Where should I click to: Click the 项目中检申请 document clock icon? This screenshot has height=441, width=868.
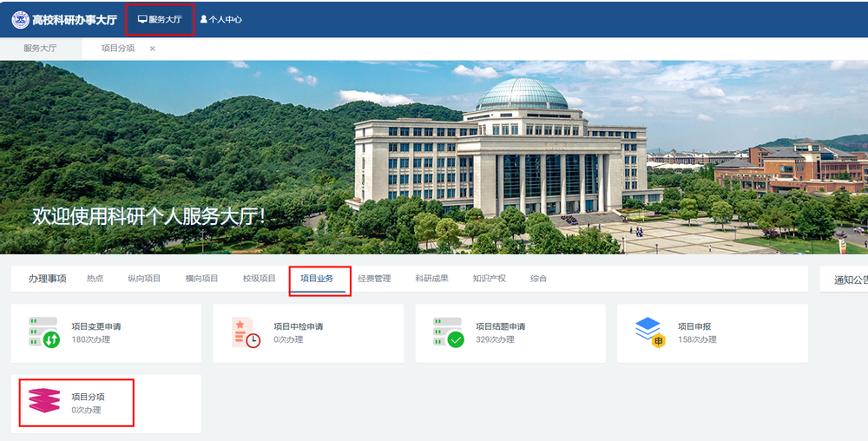coord(246,332)
